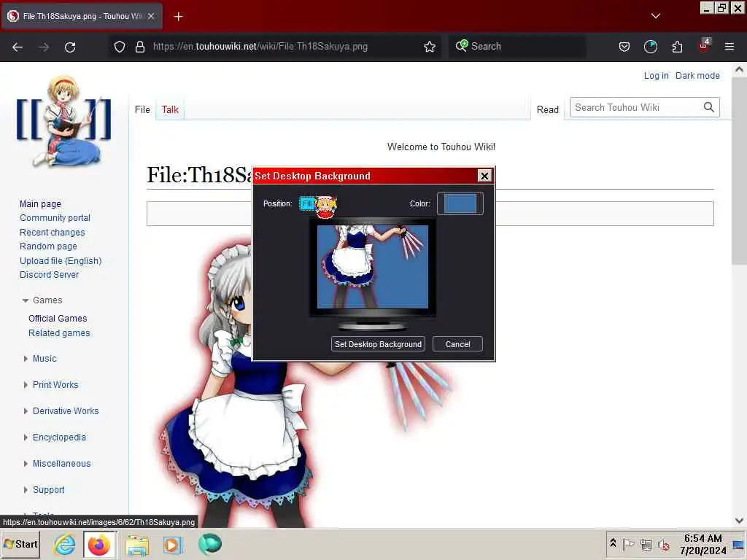Collapse the Games sidebar section

[x=26, y=300]
